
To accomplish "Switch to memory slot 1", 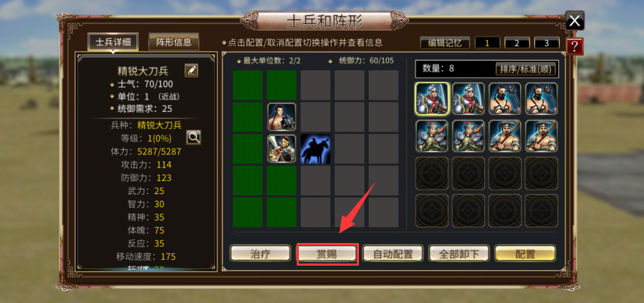I will pyautogui.click(x=487, y=42).
